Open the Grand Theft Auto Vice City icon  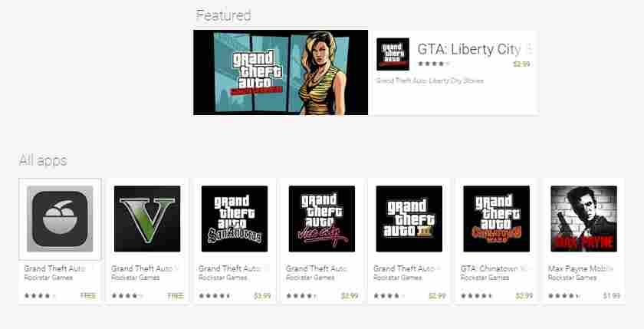322,219
